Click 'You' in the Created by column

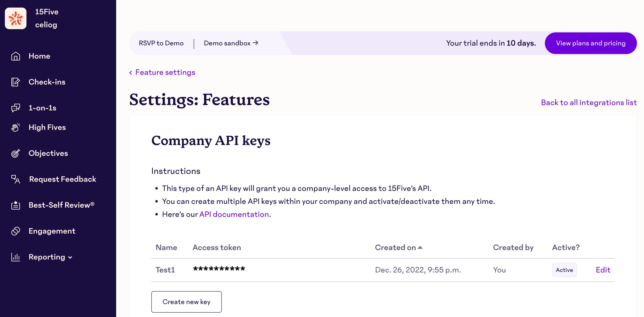click(499, 270)
